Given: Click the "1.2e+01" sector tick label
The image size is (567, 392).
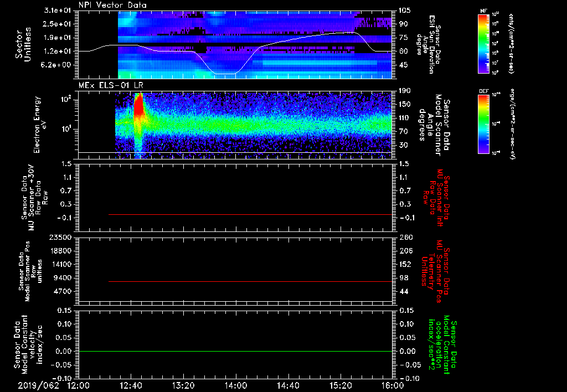Looking at the screenshot, I should coord(58,51).
